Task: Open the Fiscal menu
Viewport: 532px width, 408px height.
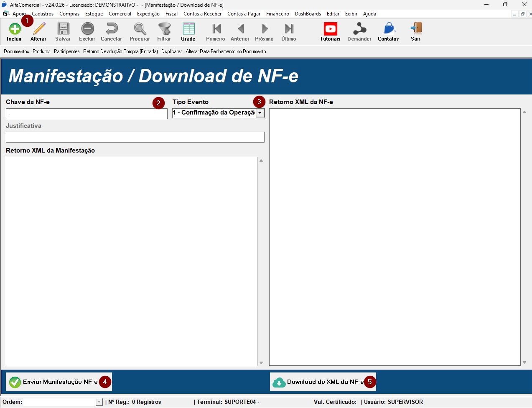Action: point(171,14)
